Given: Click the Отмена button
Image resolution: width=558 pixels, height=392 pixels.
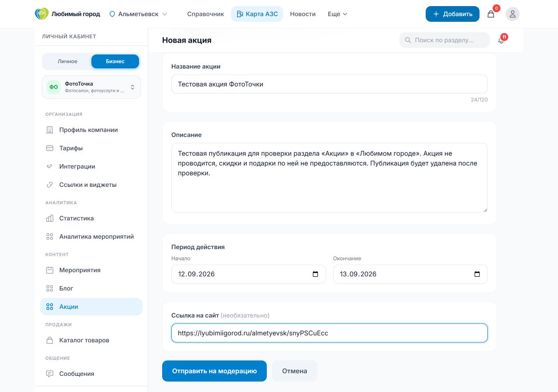Looking at the screenshot, I should click(x=295, y=371).
